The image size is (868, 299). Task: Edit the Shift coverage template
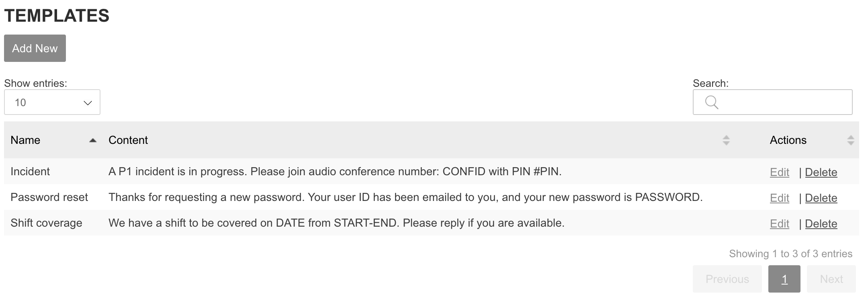pos(779,224)
